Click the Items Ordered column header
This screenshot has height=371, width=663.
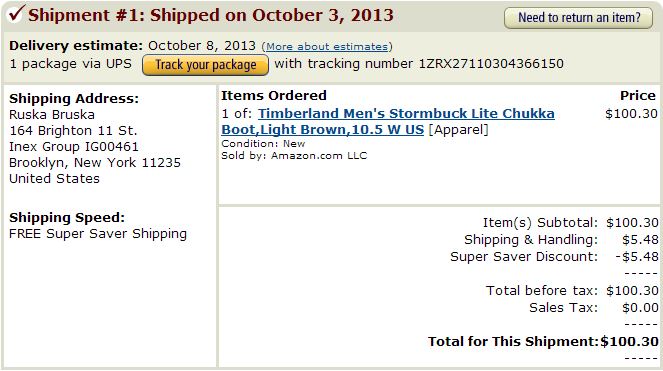[274, 96]
